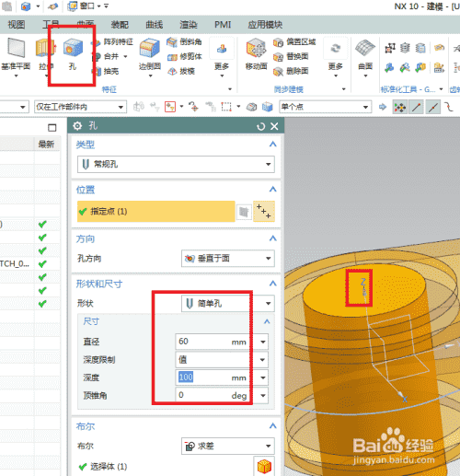The width and height of the screenshot is (460, 476).
Task: Choose the 删除面 delete face tool
Action: pos(291,71)
